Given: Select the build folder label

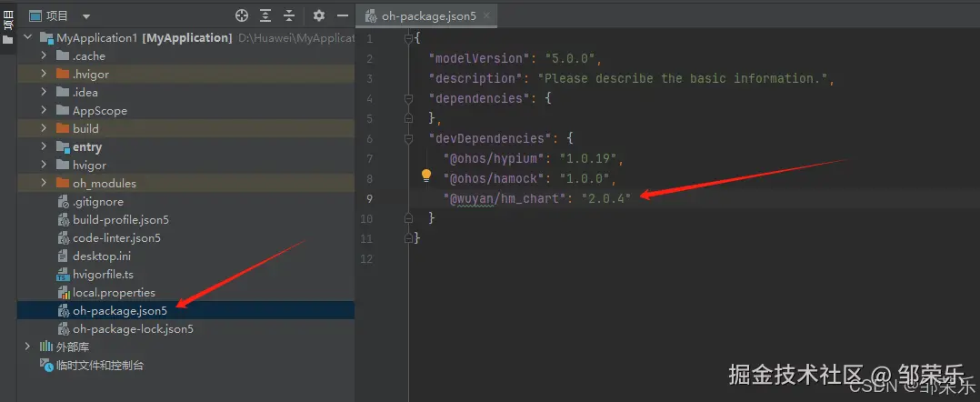Looking at the screenshot, I should (85, 128).
